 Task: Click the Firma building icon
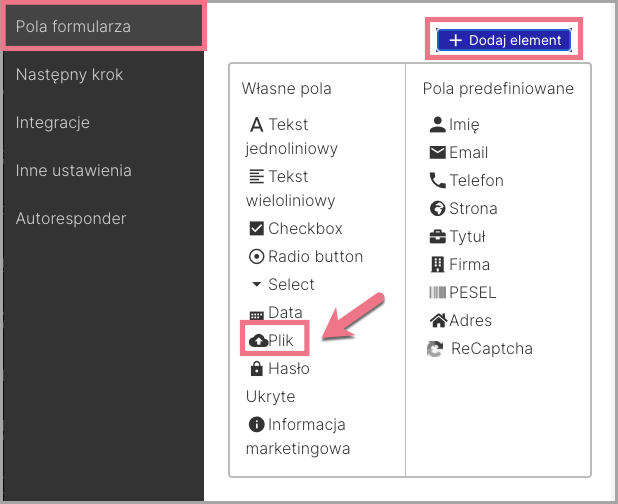437,264
